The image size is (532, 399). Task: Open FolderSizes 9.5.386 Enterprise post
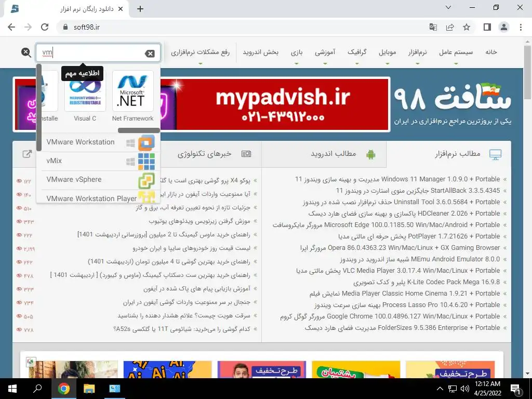click(402, 328)
